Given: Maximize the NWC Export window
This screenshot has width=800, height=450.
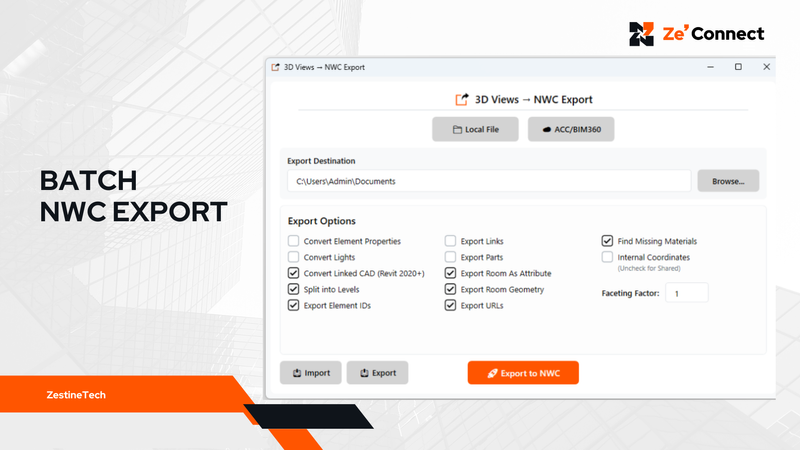Looking at the screenshot, I should 738,67.
